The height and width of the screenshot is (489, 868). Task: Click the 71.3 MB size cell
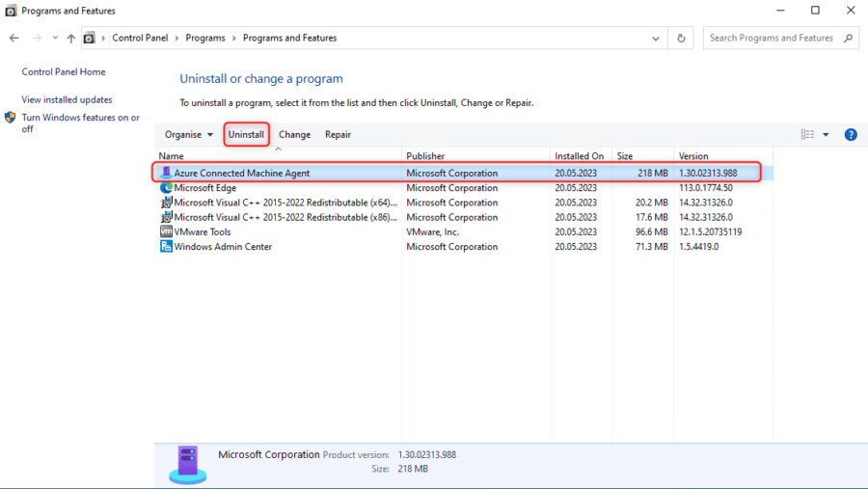tap(652, 247)
